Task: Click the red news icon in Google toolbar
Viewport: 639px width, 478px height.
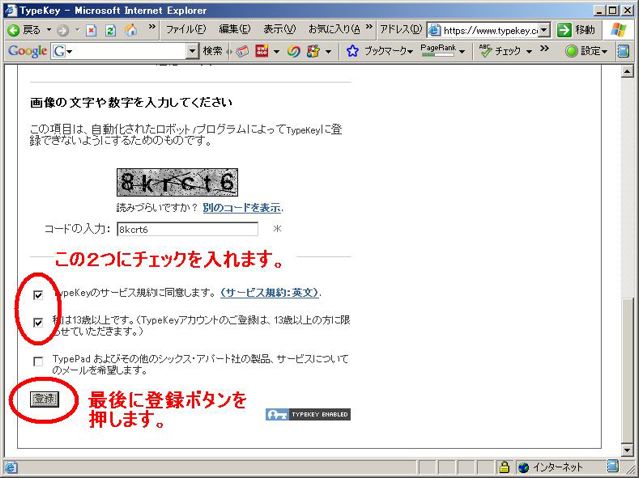Action: (261, 51)
